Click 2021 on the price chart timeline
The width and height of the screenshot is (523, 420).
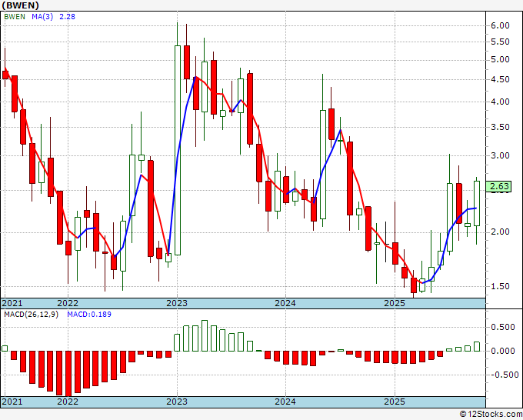pyautogui.click(x=12, y=303)
